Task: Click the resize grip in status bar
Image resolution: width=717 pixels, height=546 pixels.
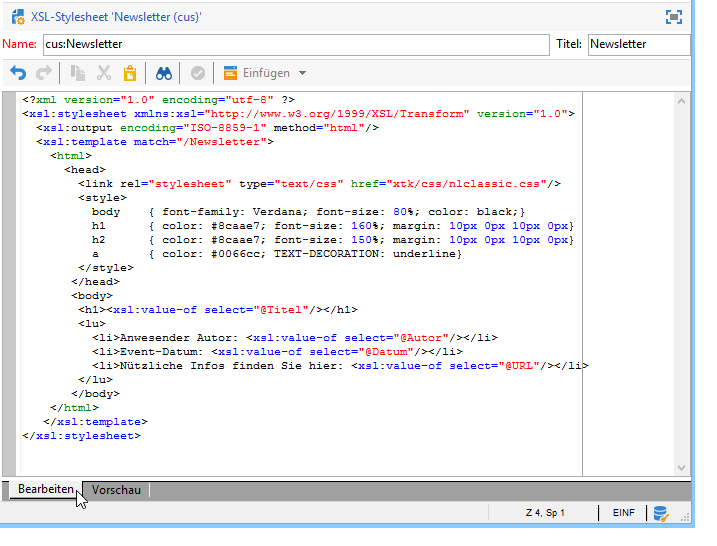Action: [x=685, y=518]
